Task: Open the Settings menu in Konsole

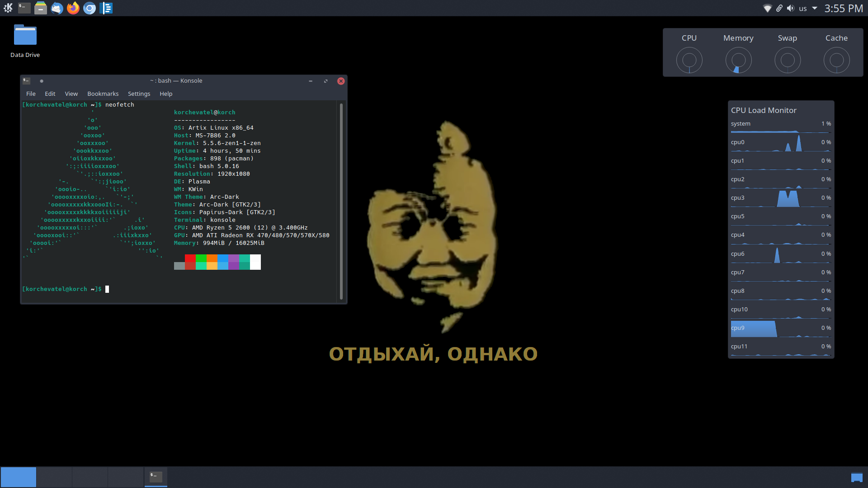Action: point(139,94)
